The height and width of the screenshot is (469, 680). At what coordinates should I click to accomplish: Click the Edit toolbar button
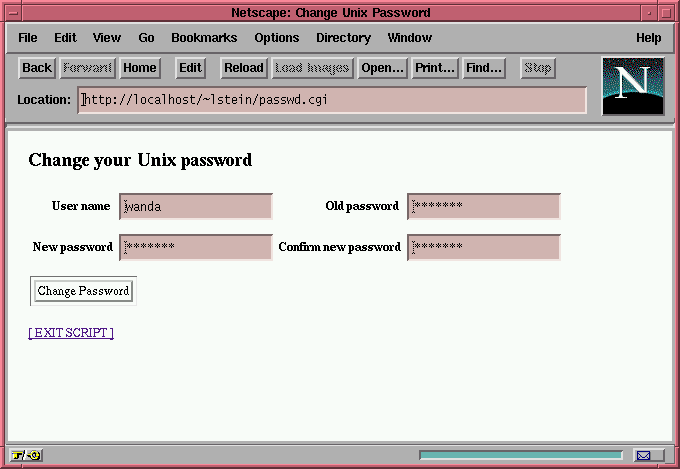pyautogui.click(x=190, y=68)
